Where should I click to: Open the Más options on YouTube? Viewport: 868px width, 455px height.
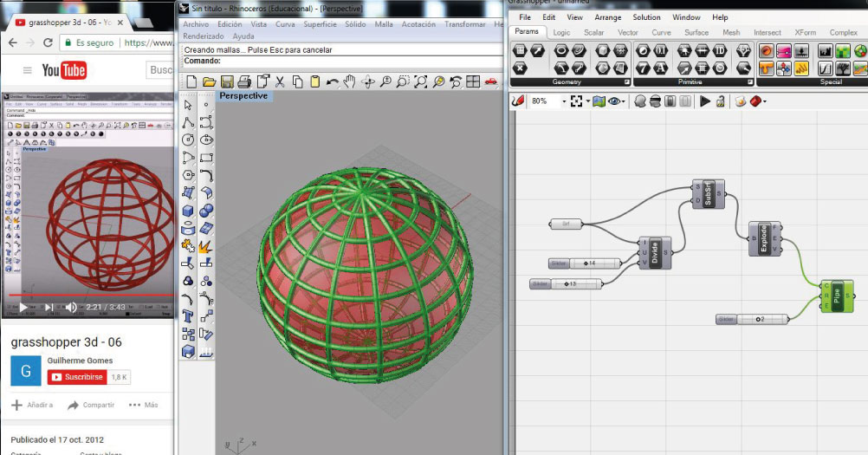point(144,406)
